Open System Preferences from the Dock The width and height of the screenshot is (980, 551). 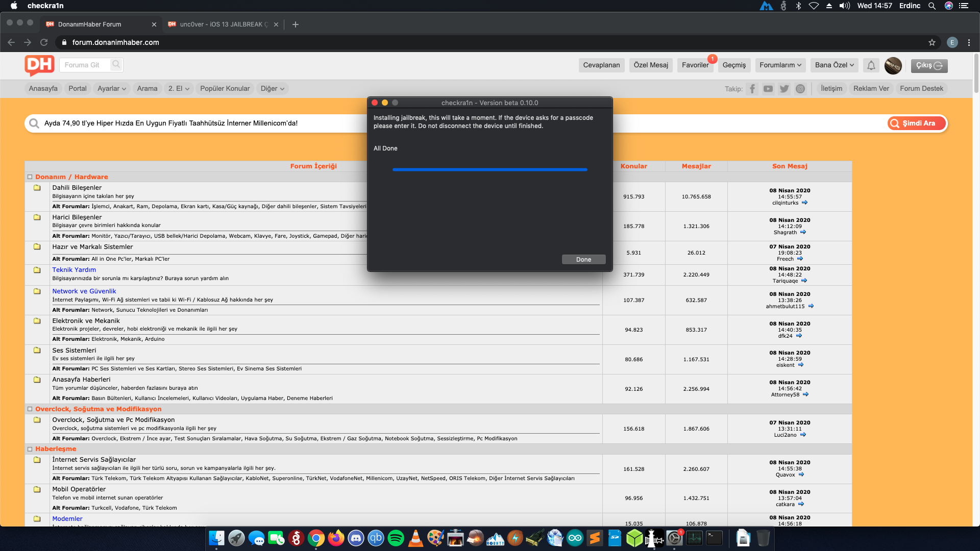(674, 538)
